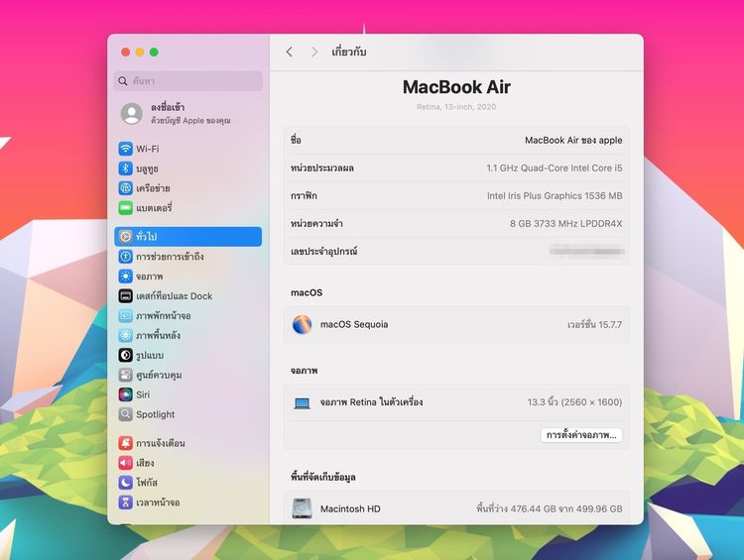Image resolution: width=744 pixels, height=560 pixels.
Task: Click graphics value 'Intel Iris Plus Graphics 1536 MB'
Action: (555, 196)
